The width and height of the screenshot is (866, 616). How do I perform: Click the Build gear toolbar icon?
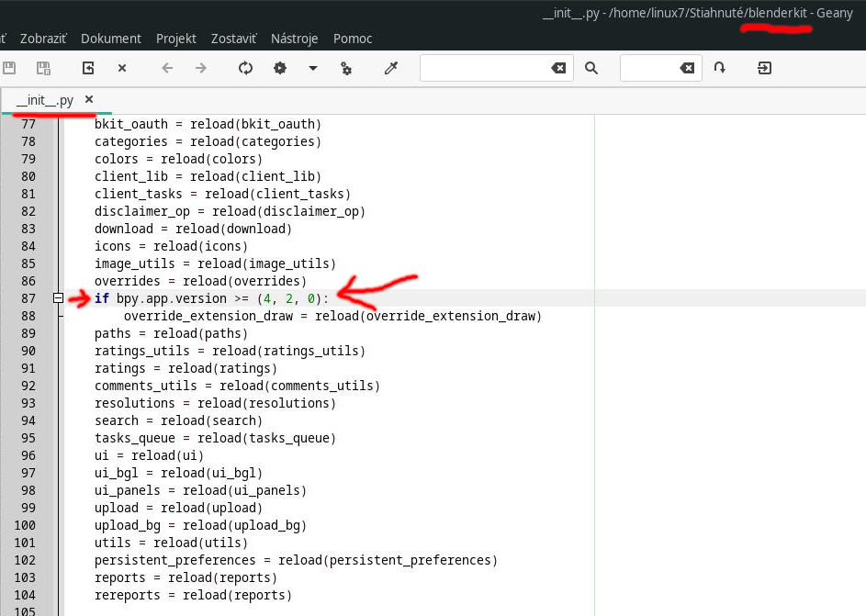[x=280, y=68]
